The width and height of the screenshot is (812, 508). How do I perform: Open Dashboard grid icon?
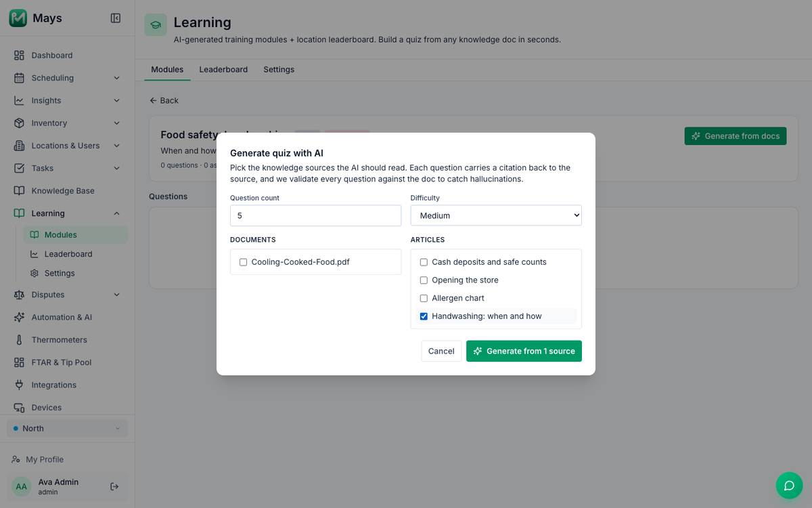(19, 56)
